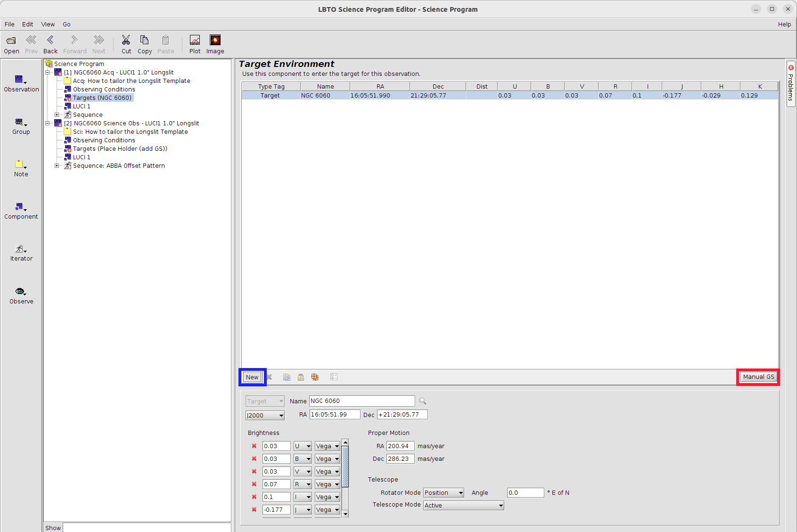
Task: Click the Plot toolbar icon
Action: [195, 44]
